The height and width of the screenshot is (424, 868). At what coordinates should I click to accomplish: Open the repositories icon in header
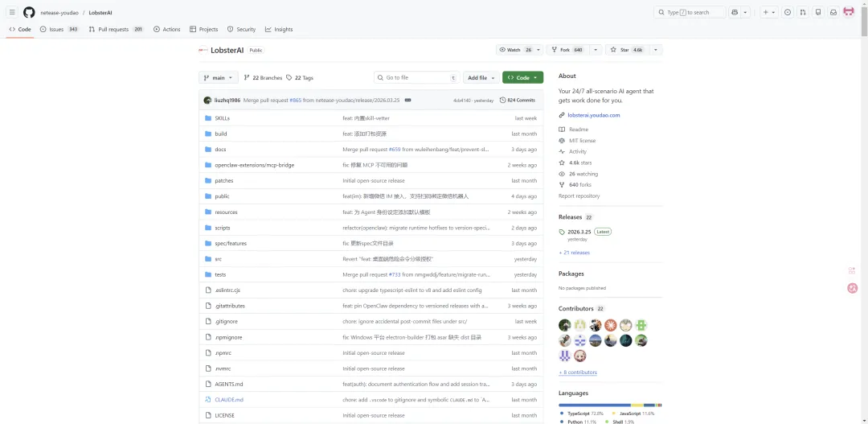817,12
